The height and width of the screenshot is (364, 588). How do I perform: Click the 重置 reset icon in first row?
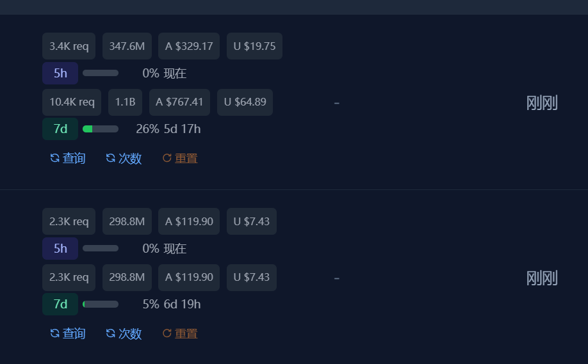(167, 158)
